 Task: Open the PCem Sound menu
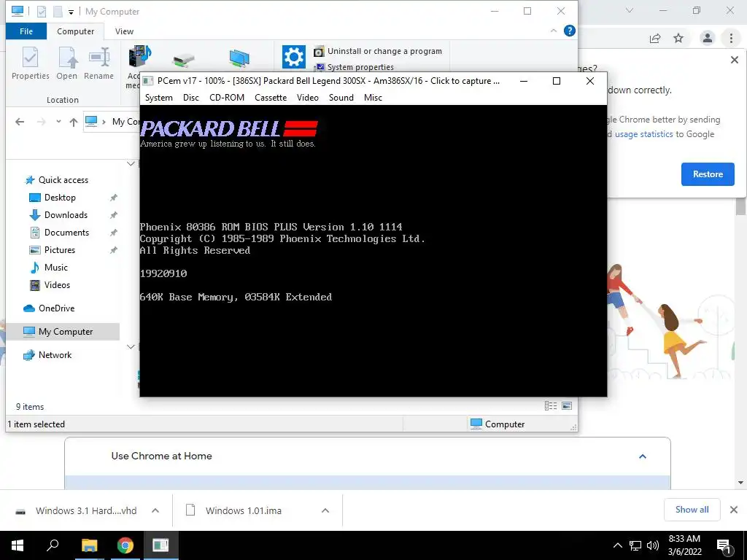pos(341,98)
